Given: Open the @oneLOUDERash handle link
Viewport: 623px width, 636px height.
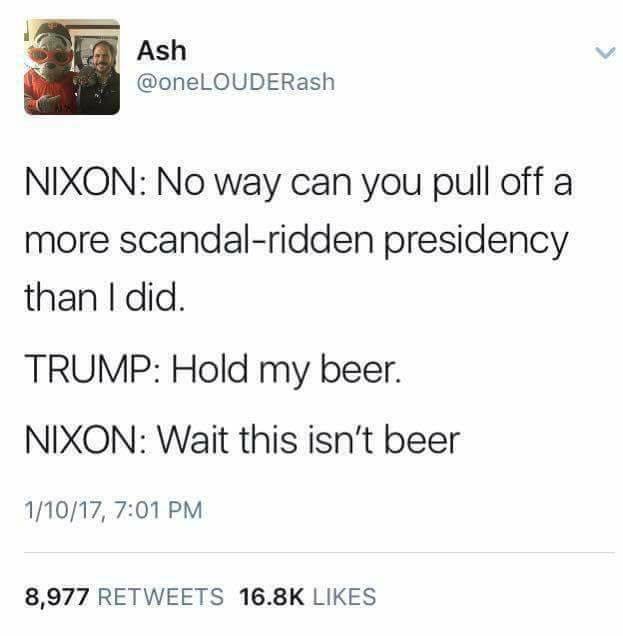Looking at the screenshot, I should point(236,82).
